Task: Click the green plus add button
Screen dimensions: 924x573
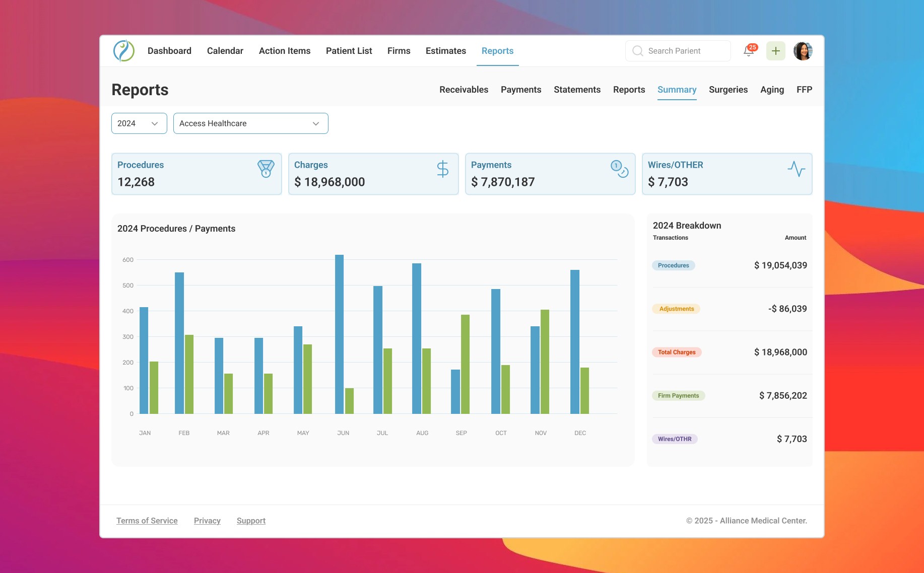Action: point(776,51)
